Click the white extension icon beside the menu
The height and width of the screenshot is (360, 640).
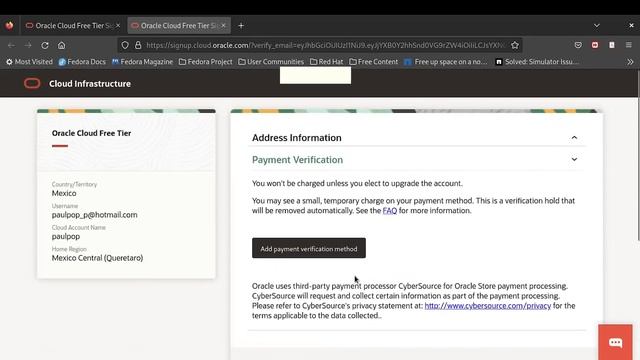(x=612, y=45)
